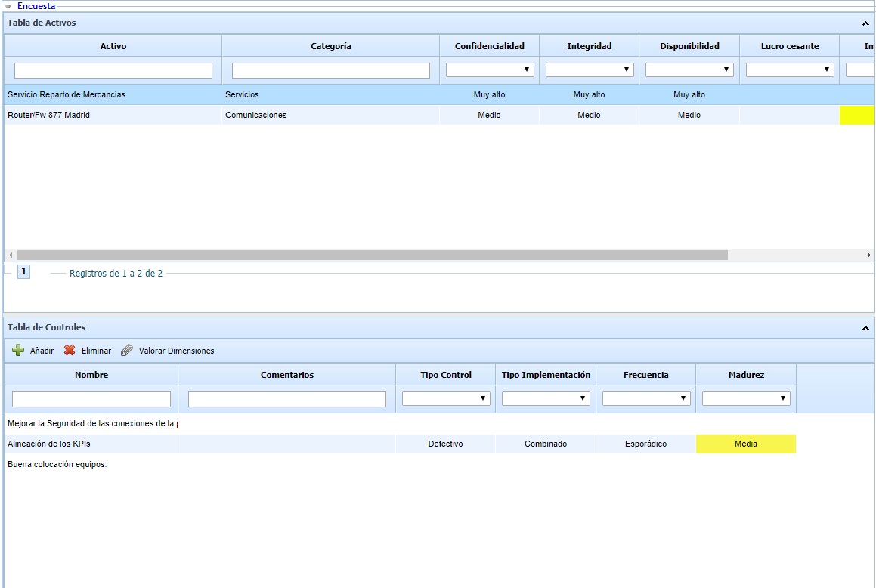Collapse the Encuesta section triangle
Image resolution: width=876 pixels, height=588 pixels.
point(8,7)
